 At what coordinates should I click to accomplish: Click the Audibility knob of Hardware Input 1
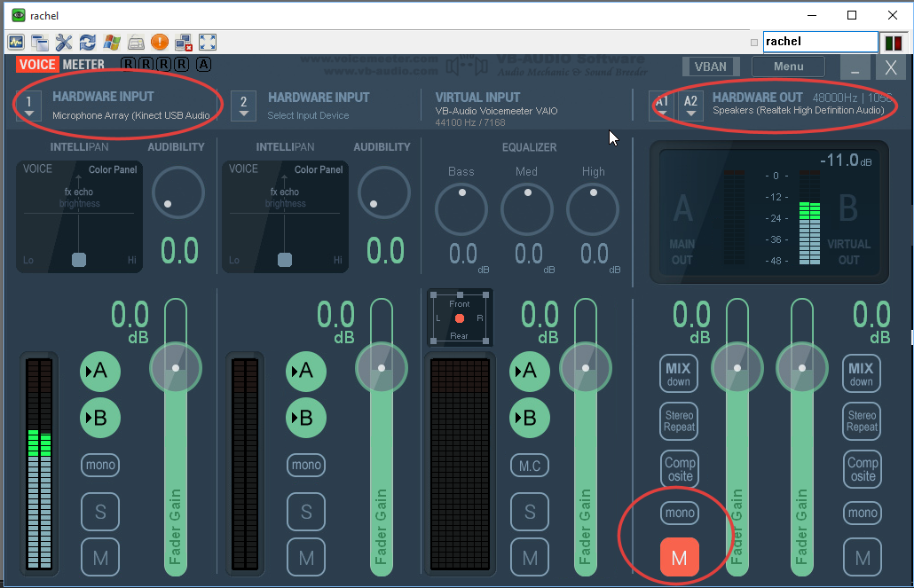(178, 192)
